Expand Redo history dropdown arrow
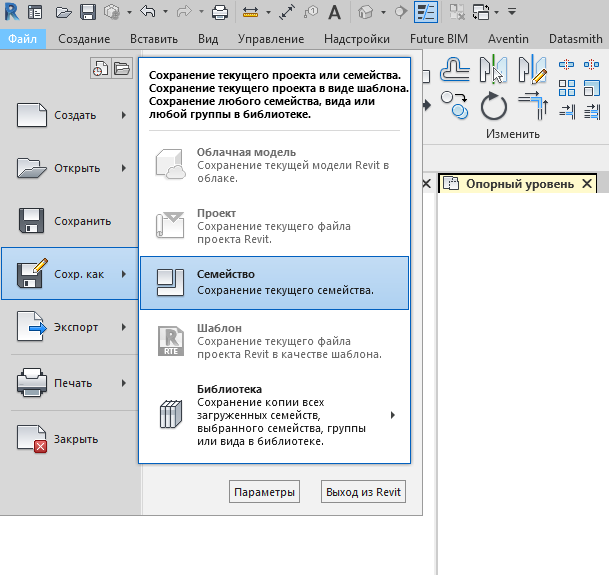Viewport: 609px width, 575px height. (x=202, y=12)
